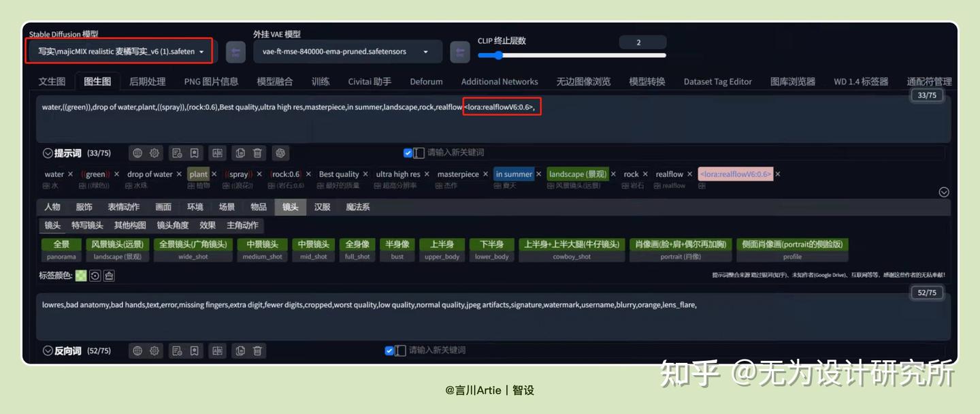Add the 侧面肖像画 profile tag button
Viewport: 980px width, 414px height.
[x=792, y=244]
